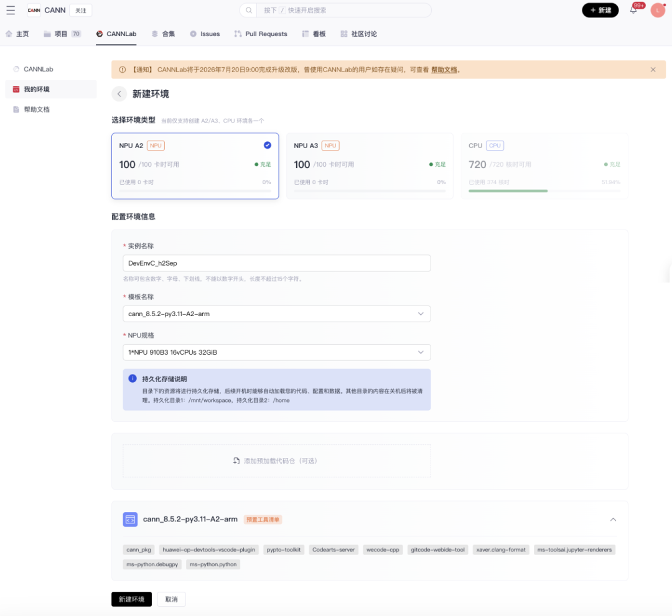Viewport: 672px width, 616px height.
Task: Click the 添加预加载代码仓 repository icon
Action: (x=236, y=461)
